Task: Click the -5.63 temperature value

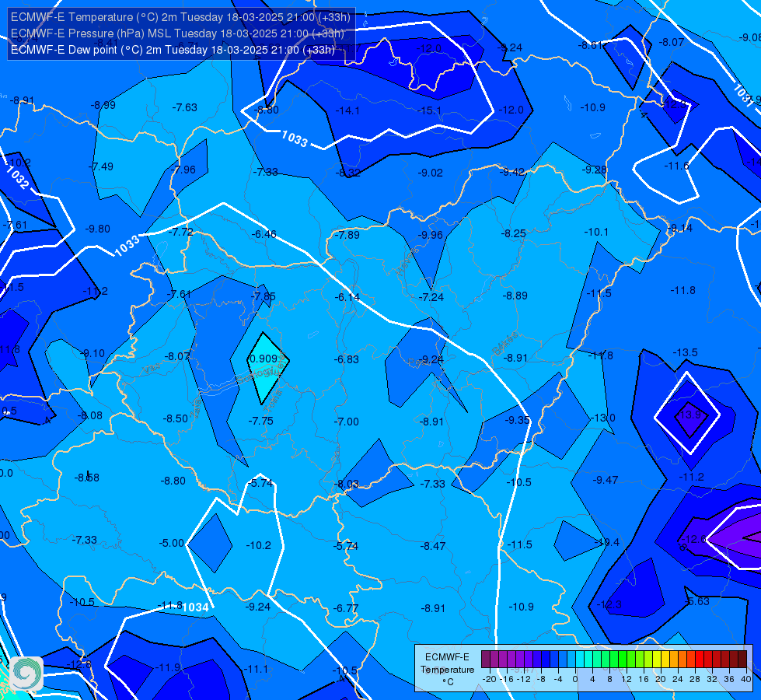Action: (697, 601)
